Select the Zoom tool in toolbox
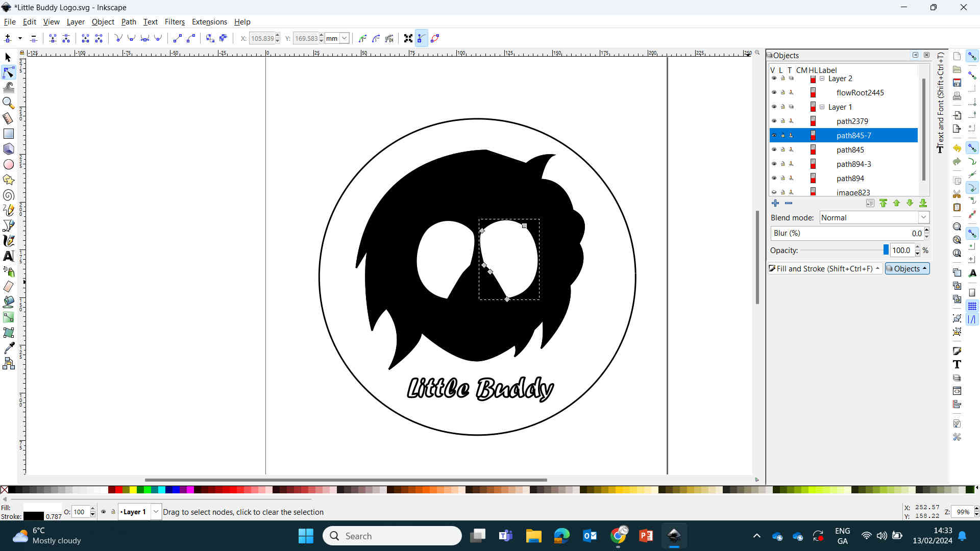Viewport: 980px width, 551px height. click(x=8, y=103)
